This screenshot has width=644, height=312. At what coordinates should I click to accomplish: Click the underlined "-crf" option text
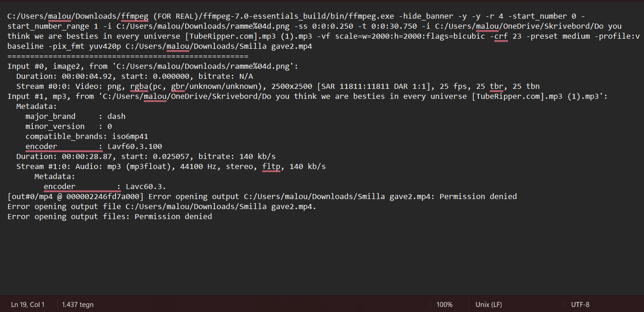[x=501, y=36]
